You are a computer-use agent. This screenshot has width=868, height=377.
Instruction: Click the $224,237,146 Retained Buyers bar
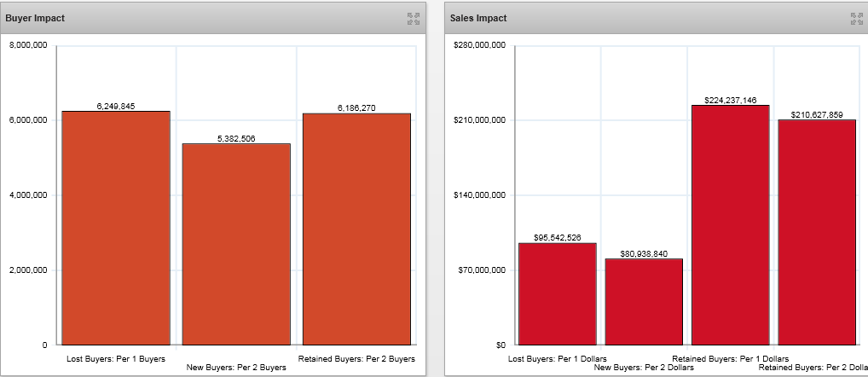730,224
